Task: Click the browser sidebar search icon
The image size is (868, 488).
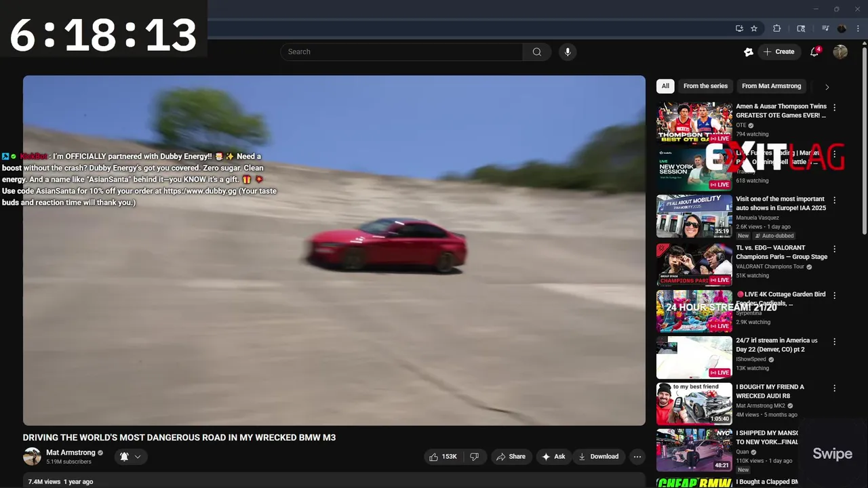Action: click(801, 28)
